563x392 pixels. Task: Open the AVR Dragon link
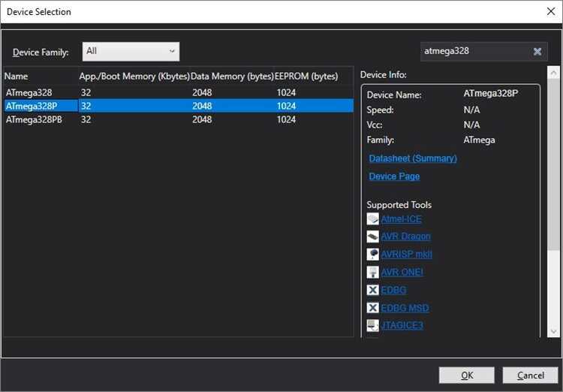click(405, 237)
